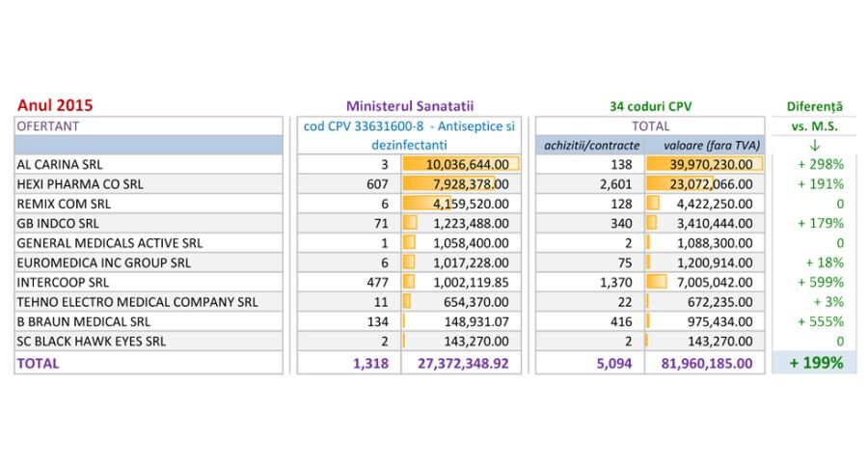Screen dimensions: 868x469
Task: Click the count 607 for HEXI PHARMA
Action: (377, 184)
